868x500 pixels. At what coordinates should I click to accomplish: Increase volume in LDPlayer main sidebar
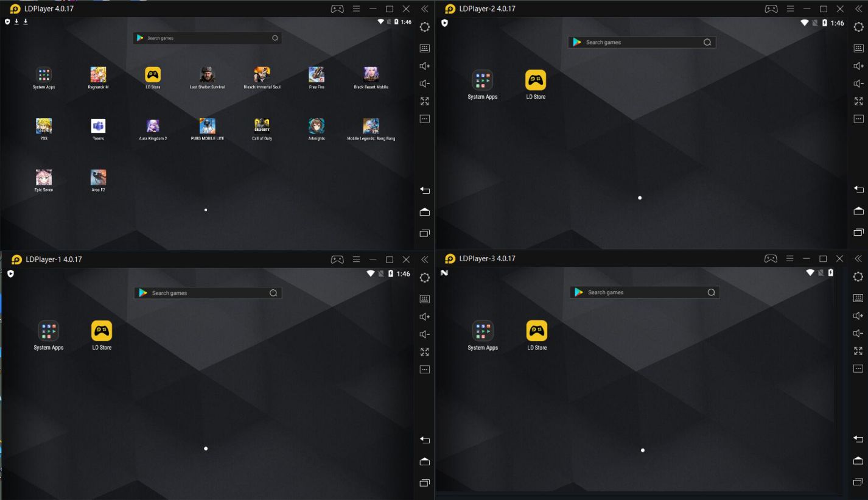point(425,66)
